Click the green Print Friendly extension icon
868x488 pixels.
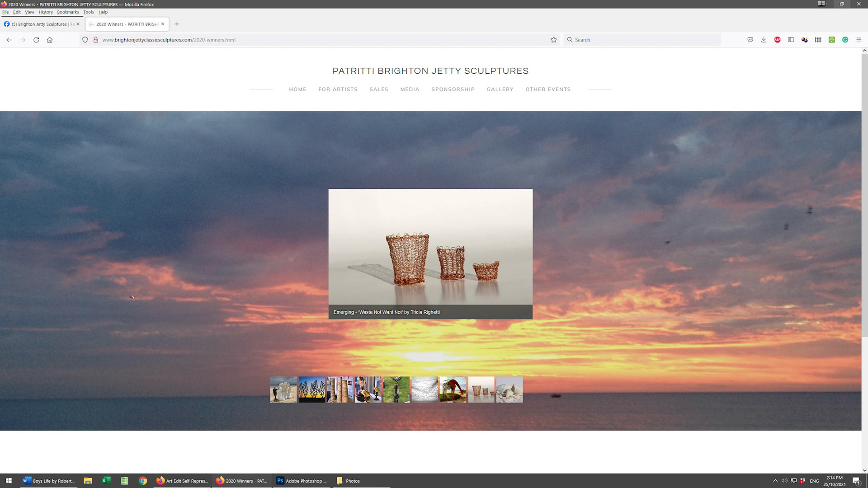831,40
